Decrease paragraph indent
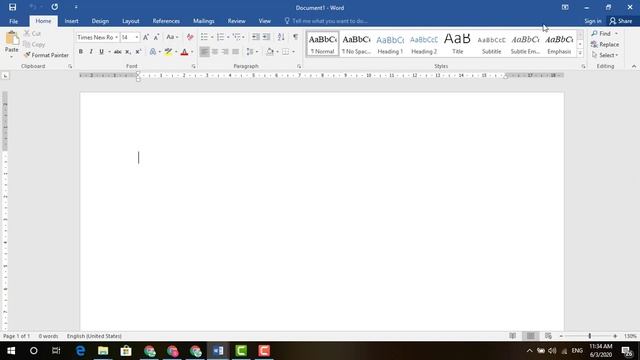 256,37
